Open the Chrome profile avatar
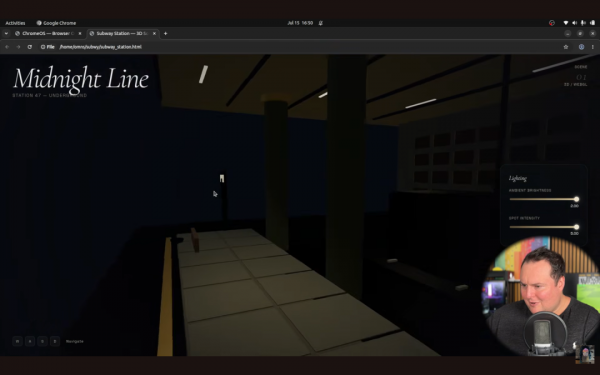The width and height of the screenshot is (600, 375). pos(581,47)
